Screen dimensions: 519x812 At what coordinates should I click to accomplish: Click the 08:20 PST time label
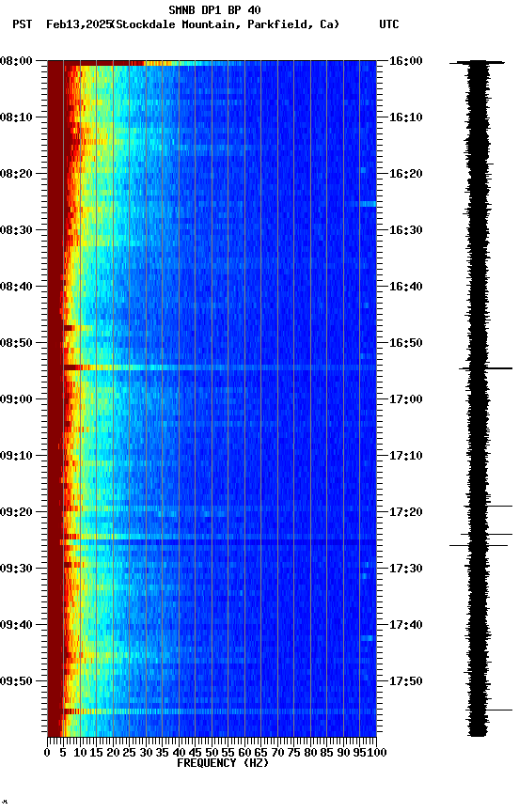[16, 174]
